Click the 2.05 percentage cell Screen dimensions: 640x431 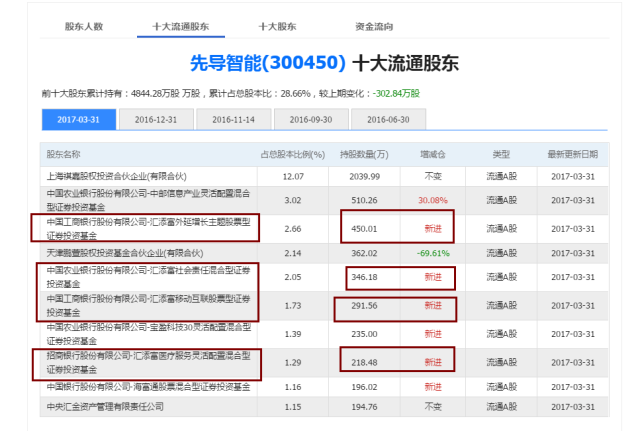(293, 277)
